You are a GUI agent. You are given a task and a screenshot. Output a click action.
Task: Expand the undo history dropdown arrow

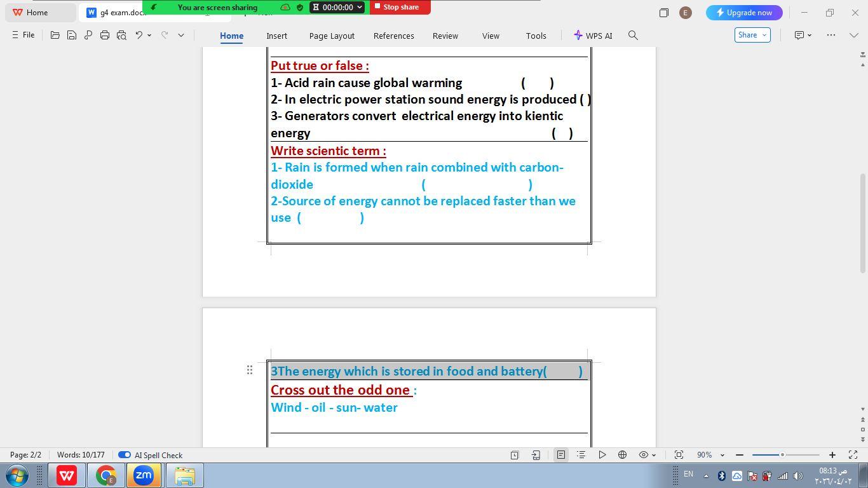coord(149,36)
